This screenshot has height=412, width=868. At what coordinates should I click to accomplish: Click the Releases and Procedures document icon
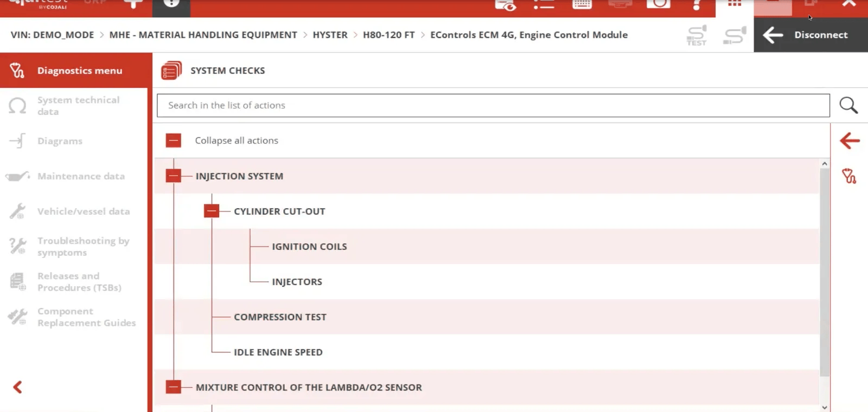click(x=17, y=282)
